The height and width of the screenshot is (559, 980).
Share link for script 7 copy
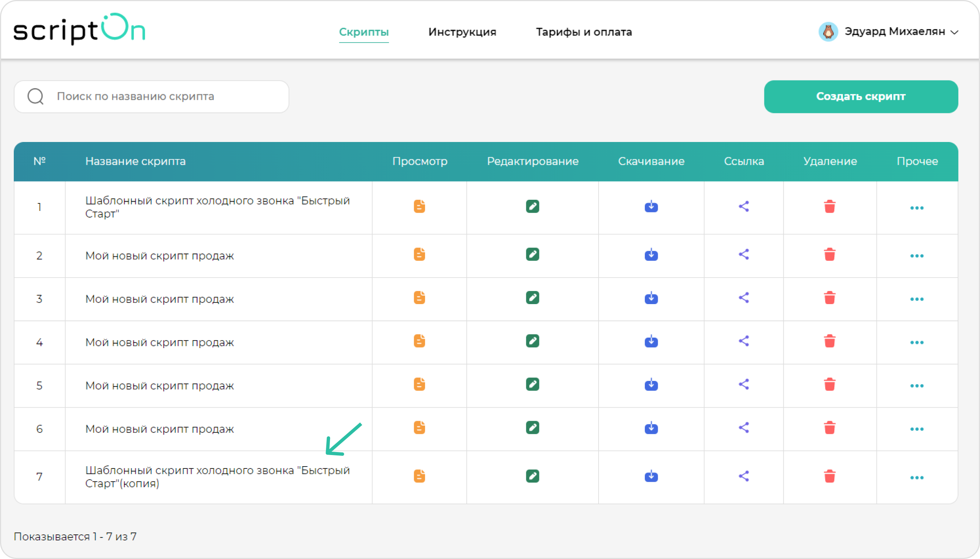[x=743, y=476]
